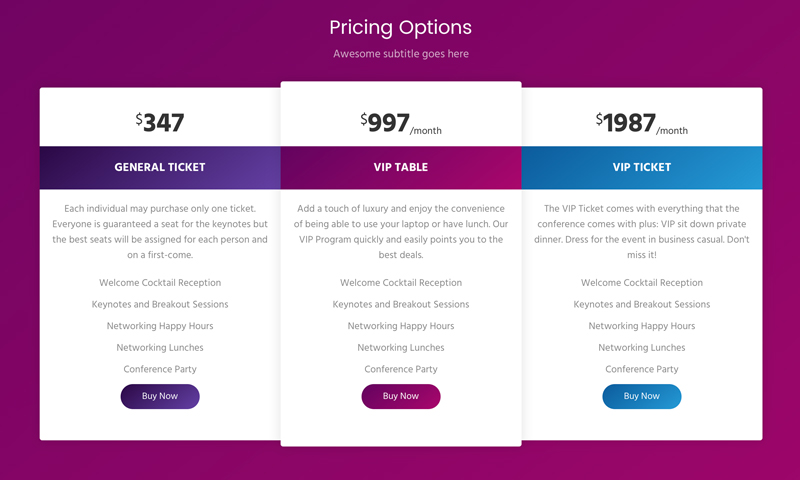This screenshot has width=800, height=480.
Task: Click Networking Happy Hours in VIP Ticket card
Action: coord(641,326)
